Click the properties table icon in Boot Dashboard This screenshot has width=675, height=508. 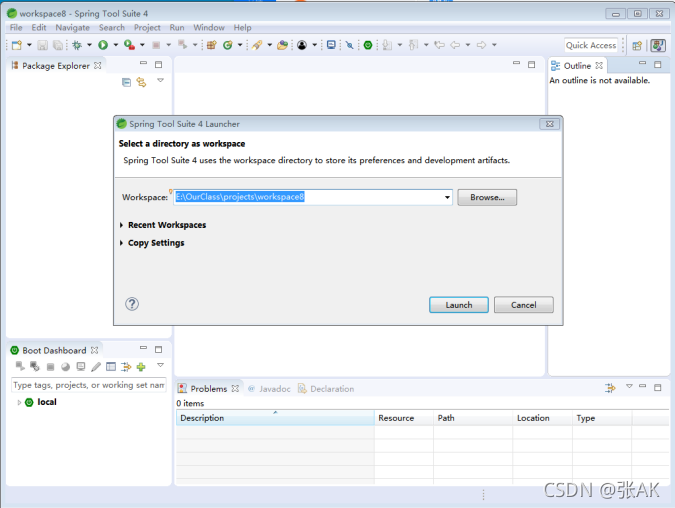point(111,367)
